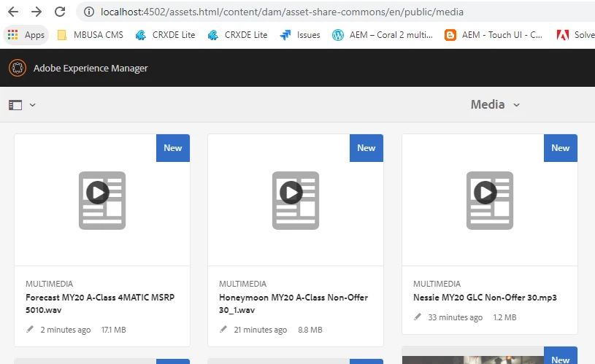The height and width of the screenshot is (364, 595).
Task: Click the 17.1 MB file size
Action: (113, 330)
